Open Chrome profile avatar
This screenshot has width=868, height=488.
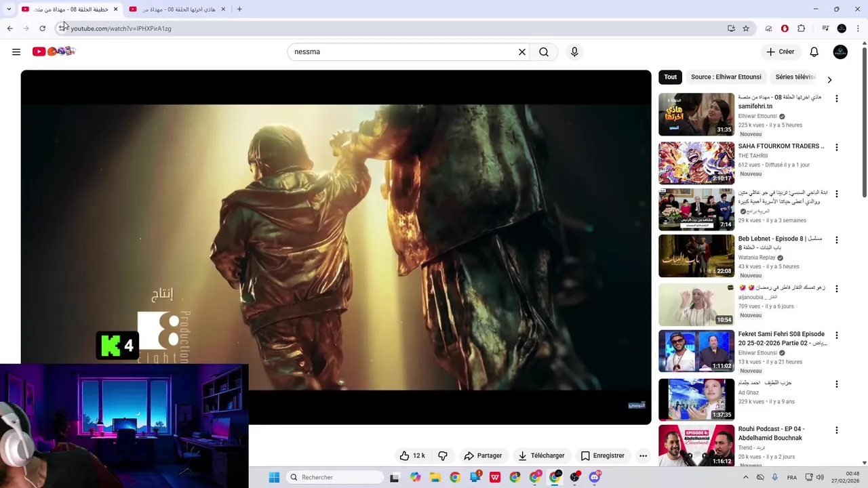[842, 28]
